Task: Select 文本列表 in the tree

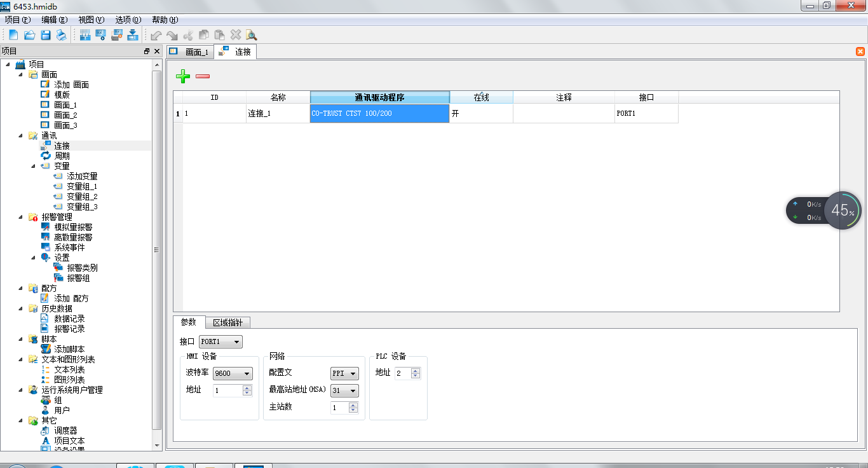Action: [x=69, y=369]
